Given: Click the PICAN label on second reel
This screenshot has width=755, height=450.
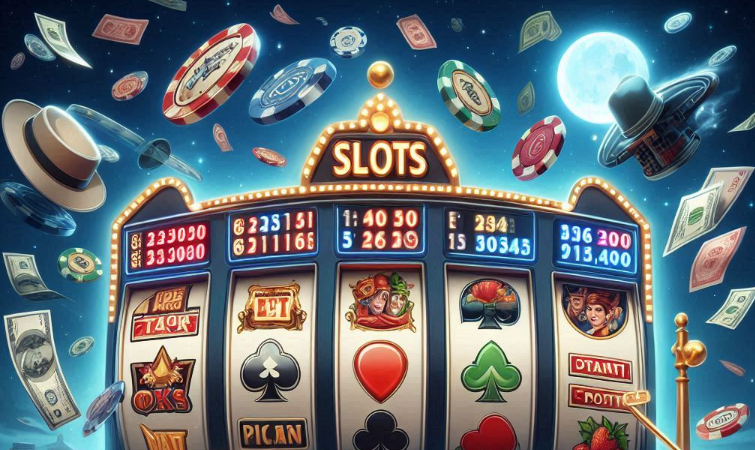Looking at the screenshot, I should [x=273, y=435].
